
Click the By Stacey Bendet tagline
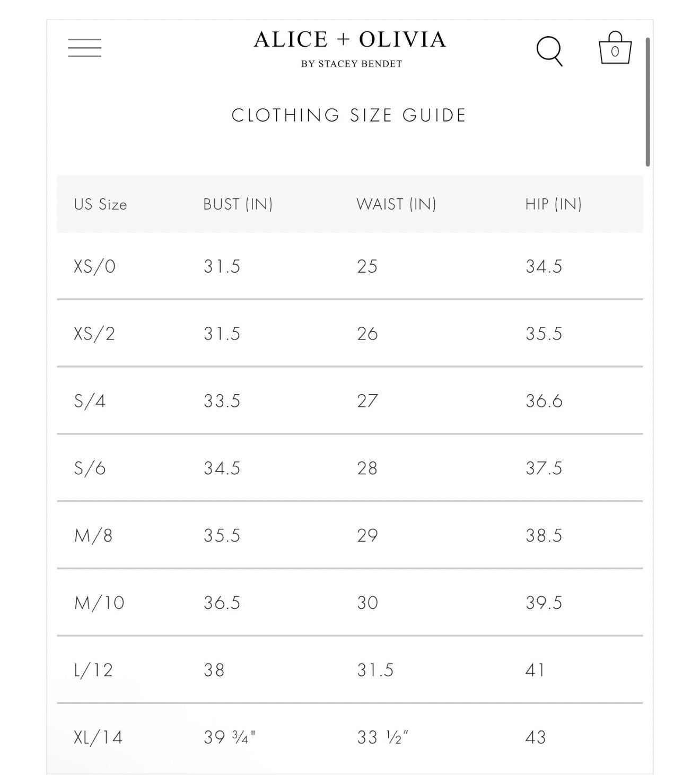tap(352, 64)
